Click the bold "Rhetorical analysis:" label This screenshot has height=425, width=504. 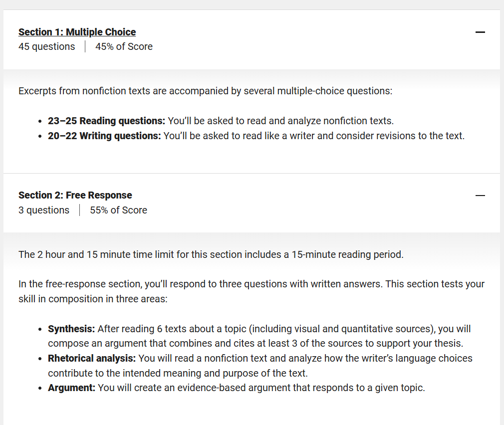(x=92, y=358)
